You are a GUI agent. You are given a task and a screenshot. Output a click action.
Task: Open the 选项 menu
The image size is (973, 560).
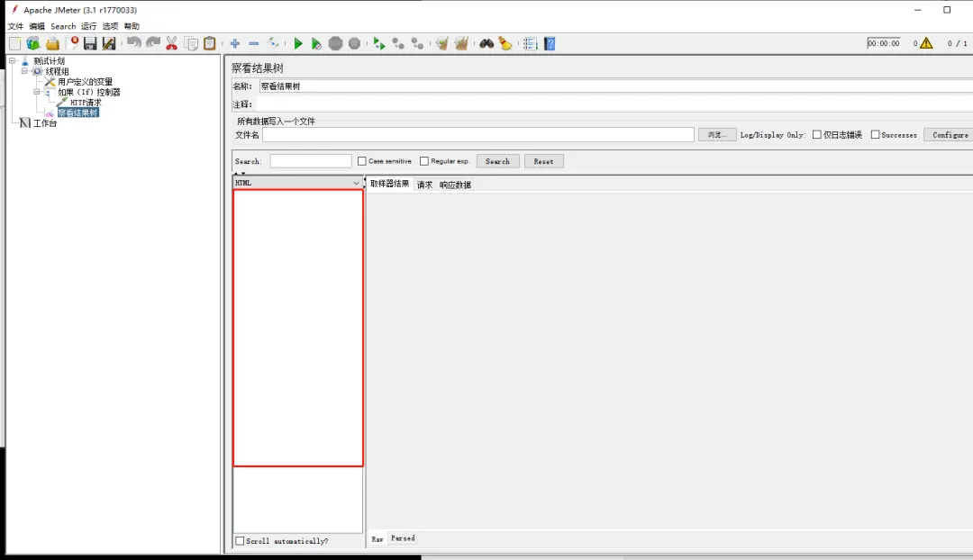tap(111, 26)
